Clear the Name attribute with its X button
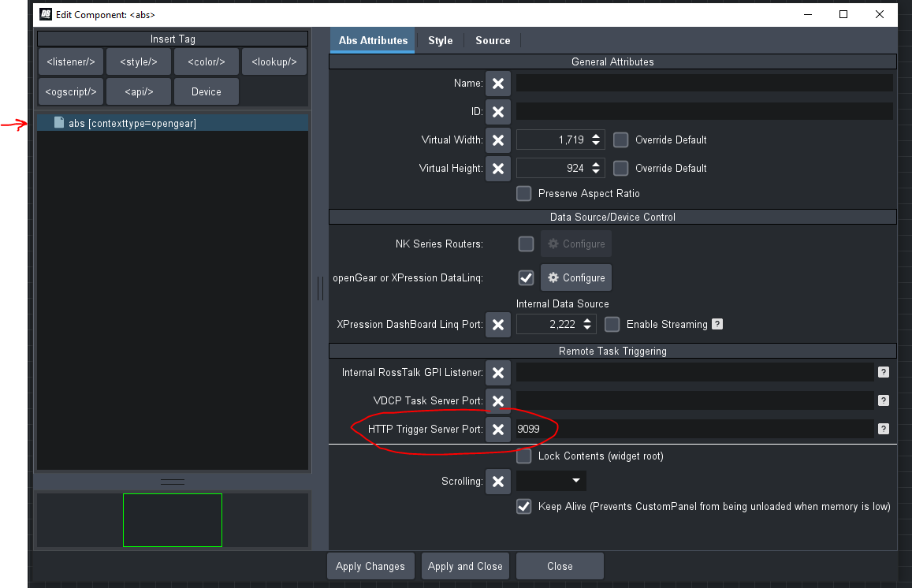Image resolution: width=912 pixels, height=588 pixels. (x=498, y=84)
